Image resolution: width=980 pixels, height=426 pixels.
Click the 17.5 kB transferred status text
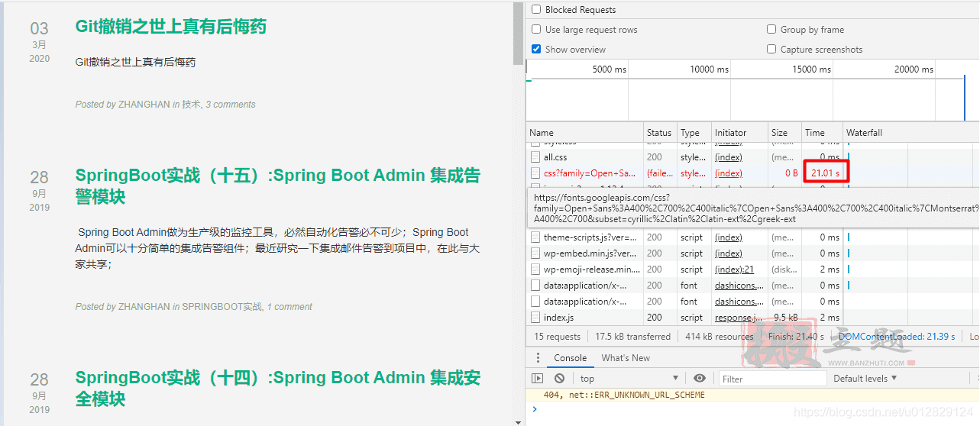click(632, 337)
